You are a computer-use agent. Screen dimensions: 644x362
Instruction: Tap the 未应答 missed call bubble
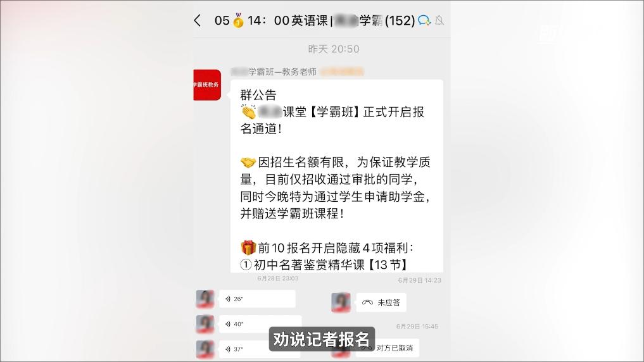[381, 303]
